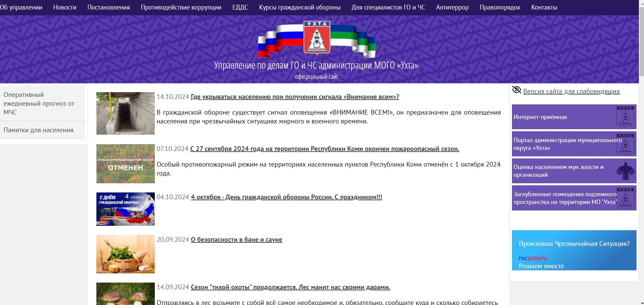Go to the Антитеррор section
This screenshot has width=644, height=305.
coord(452,7)
